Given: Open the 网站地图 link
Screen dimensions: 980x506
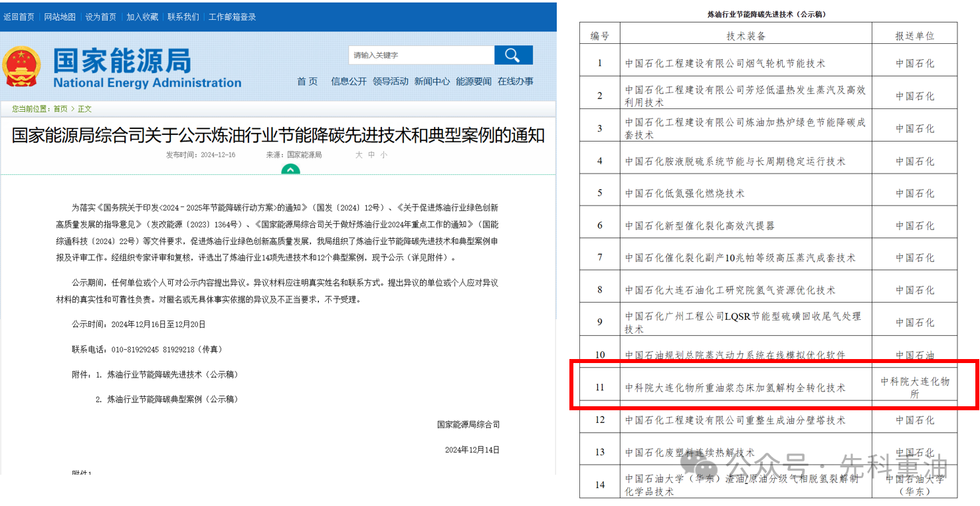Looking at the screenshot, I should tap(60, 17).
